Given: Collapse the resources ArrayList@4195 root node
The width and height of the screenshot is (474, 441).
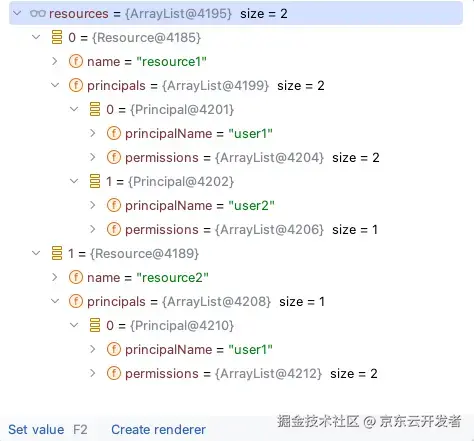Looking at the screenshot, I should [x=17, y=13].
